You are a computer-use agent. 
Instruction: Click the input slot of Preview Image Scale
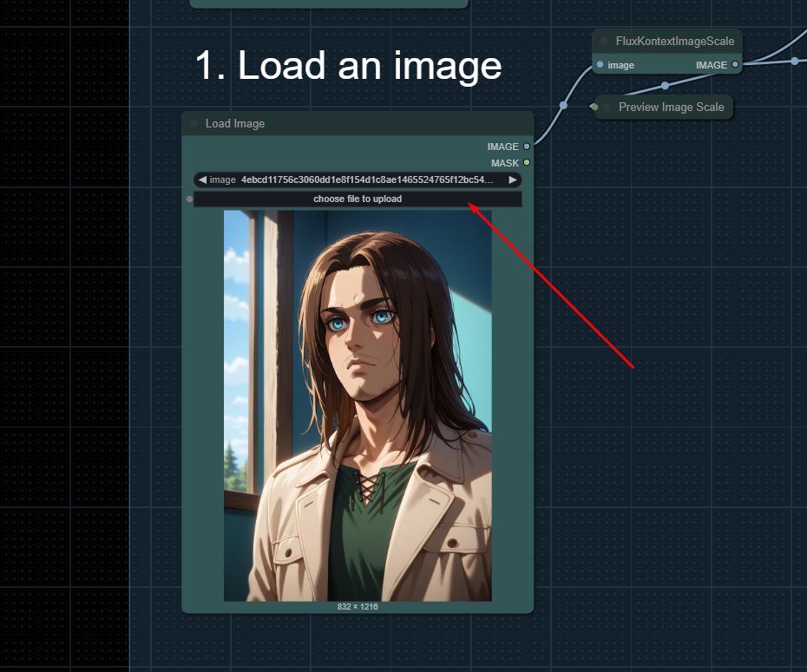pyautogui.click(x=594, y=107)
